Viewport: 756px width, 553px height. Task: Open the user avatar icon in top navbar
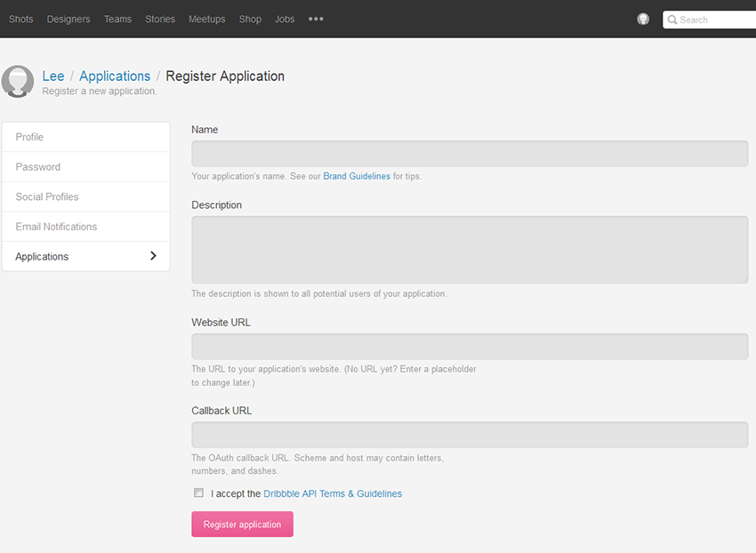tap(643, 19)
